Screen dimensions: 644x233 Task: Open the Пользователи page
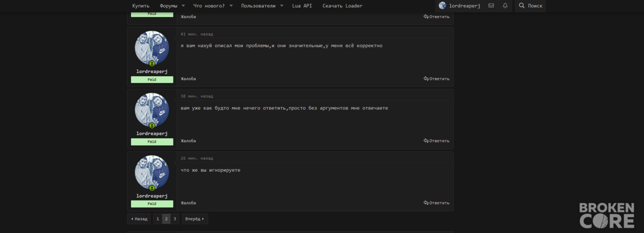point(258,6)
